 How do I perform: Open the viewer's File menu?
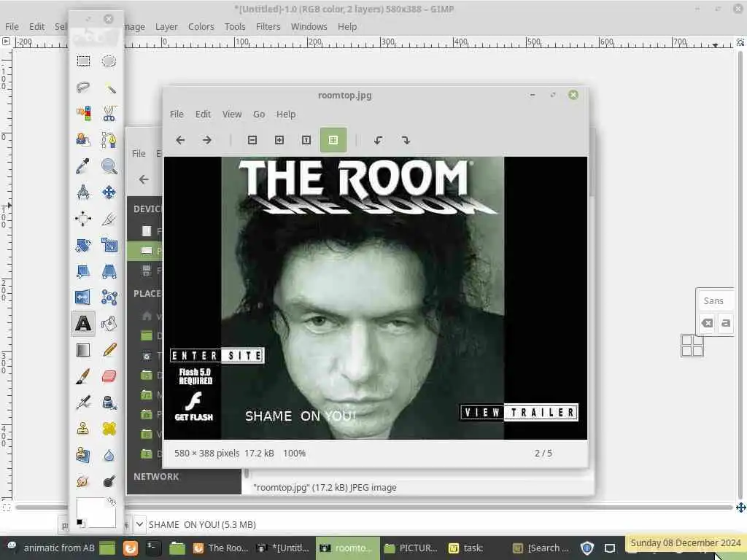point(177,114)
